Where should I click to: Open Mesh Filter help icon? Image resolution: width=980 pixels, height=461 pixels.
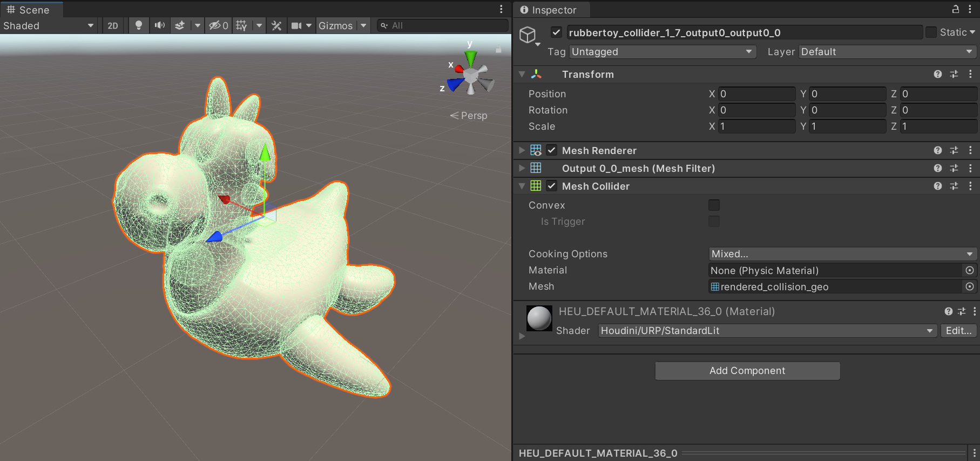(x=938, y=169)
